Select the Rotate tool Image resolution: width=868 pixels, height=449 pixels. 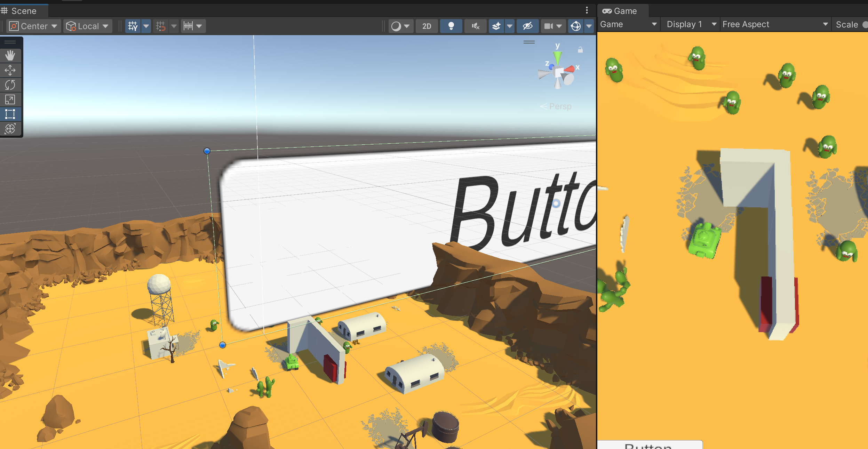pyautogui.click(x=10, y=85)
